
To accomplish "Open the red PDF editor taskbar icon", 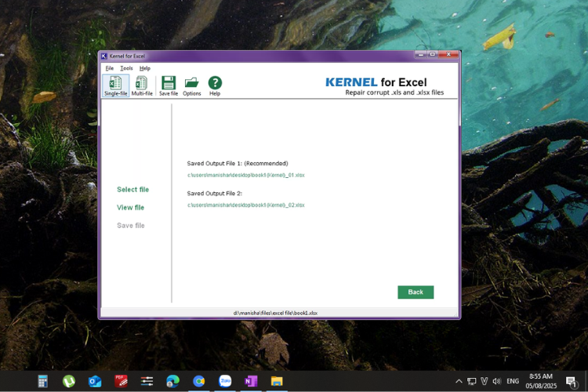I will [x=121, y=382].
